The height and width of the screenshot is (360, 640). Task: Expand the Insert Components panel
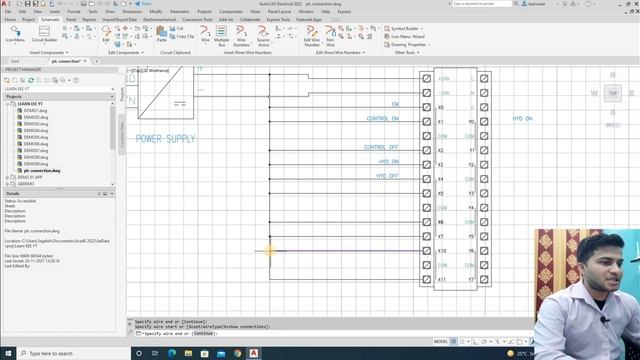click(x=49, y=53)
